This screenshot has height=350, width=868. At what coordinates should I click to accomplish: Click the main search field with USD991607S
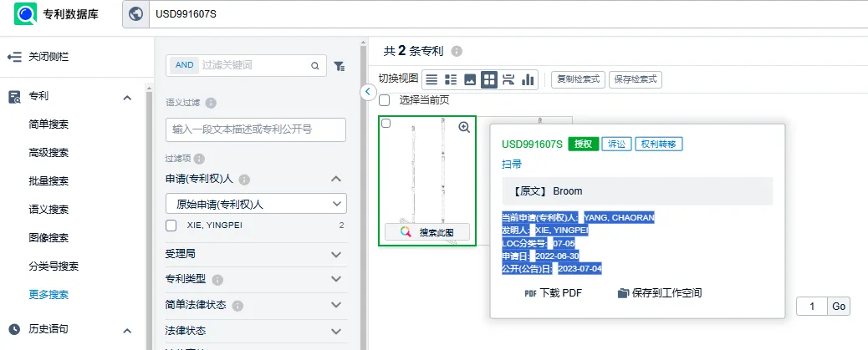pyautogui.click(x=508, y=14)
